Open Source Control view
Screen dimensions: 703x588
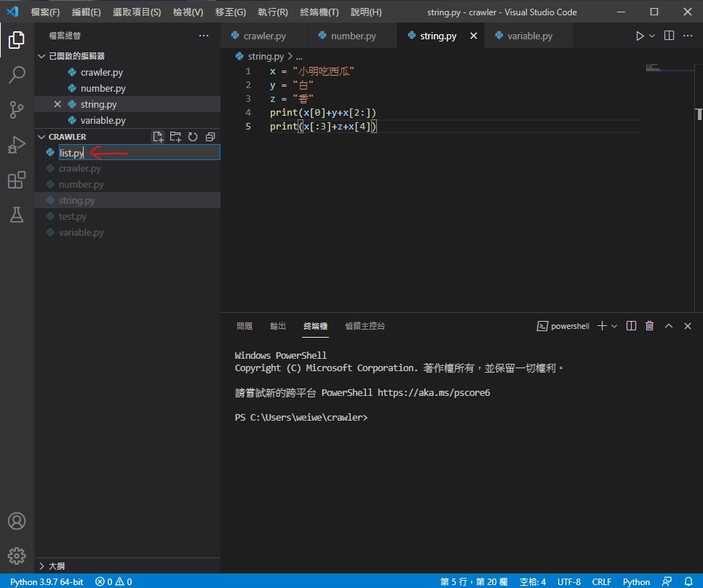click(x=17, y=110)
